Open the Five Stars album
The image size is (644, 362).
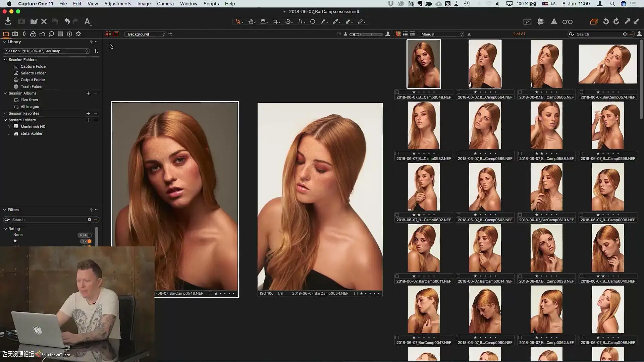29,100
